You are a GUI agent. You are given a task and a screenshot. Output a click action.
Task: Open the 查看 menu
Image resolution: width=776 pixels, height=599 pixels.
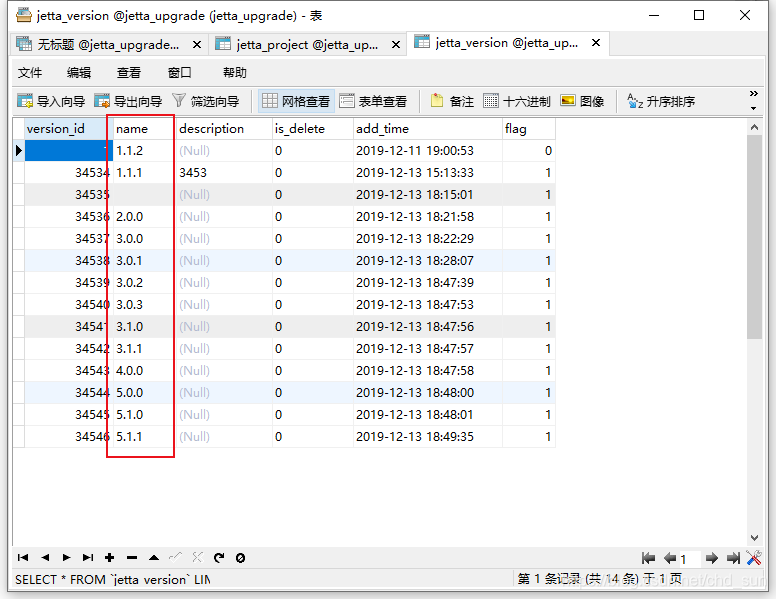[x=129, y=73]
